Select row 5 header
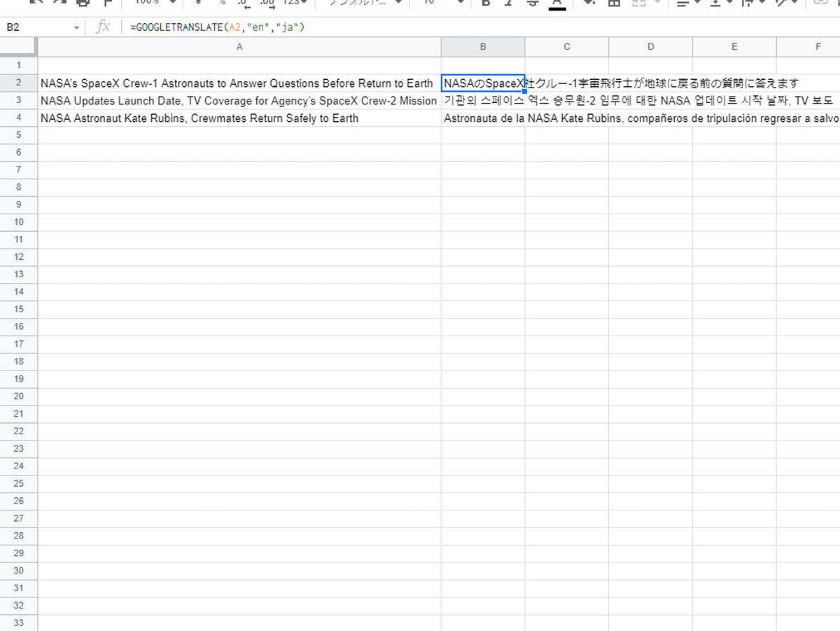The height and width of the screenshot is (631, 840). pyautogui.click(x=18, y=135)
